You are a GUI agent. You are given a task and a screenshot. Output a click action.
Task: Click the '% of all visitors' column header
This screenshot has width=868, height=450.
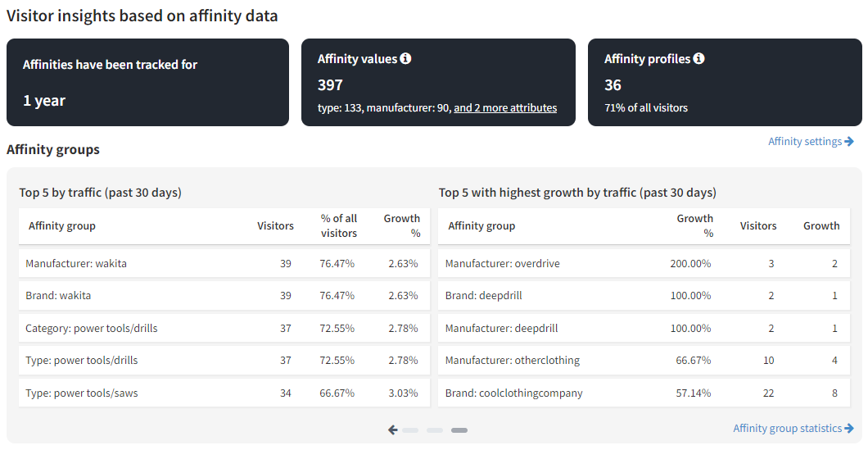tap(339, 226)
